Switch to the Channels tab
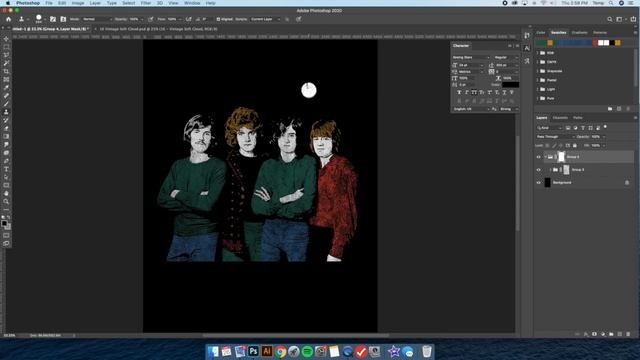The image size is (640, 360). coord(560,118)
